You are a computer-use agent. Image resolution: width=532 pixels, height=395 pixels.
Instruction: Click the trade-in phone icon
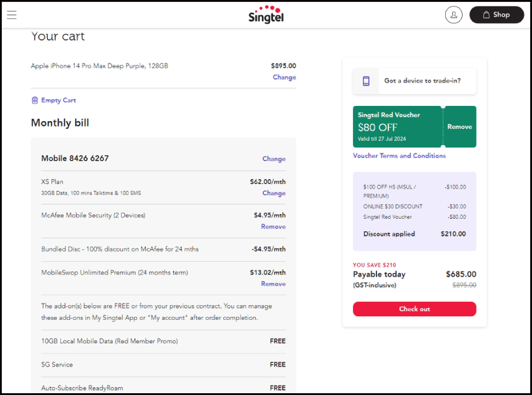click(366, 81)
